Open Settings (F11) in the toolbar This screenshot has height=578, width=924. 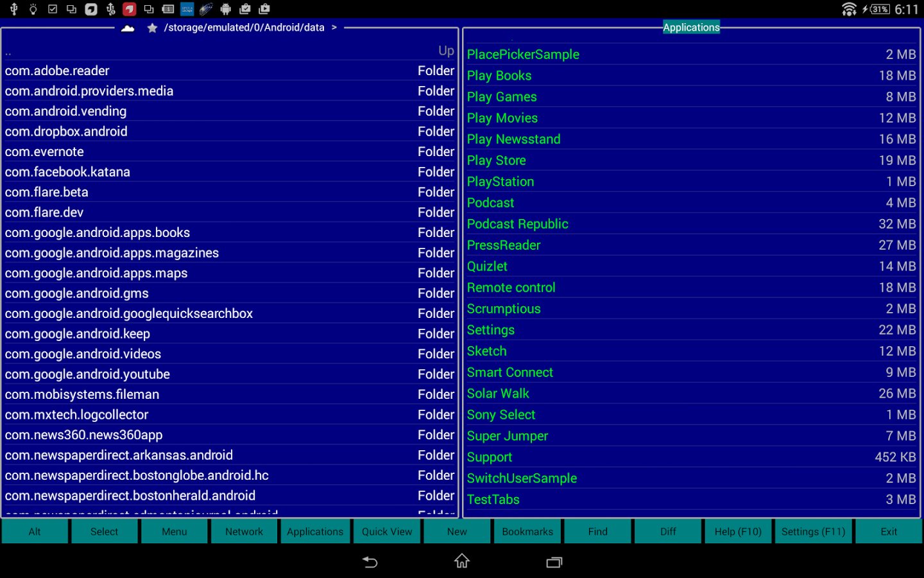pos(814,532)
